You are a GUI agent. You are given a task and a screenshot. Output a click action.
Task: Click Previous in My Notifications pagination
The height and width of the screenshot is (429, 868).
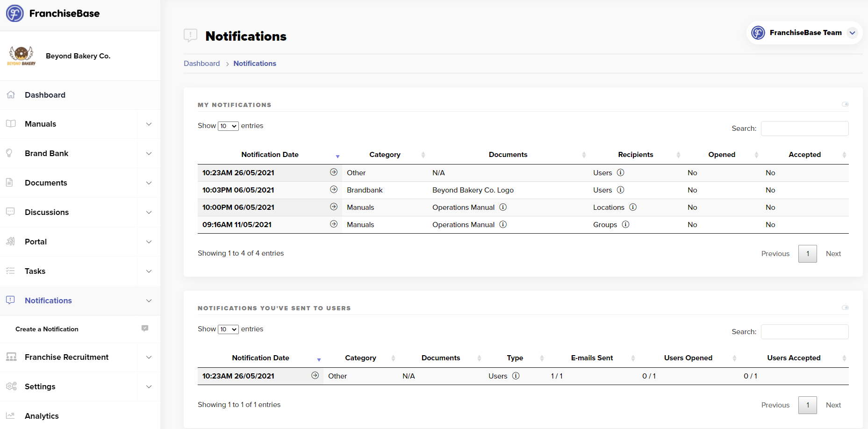coord(775,254)
